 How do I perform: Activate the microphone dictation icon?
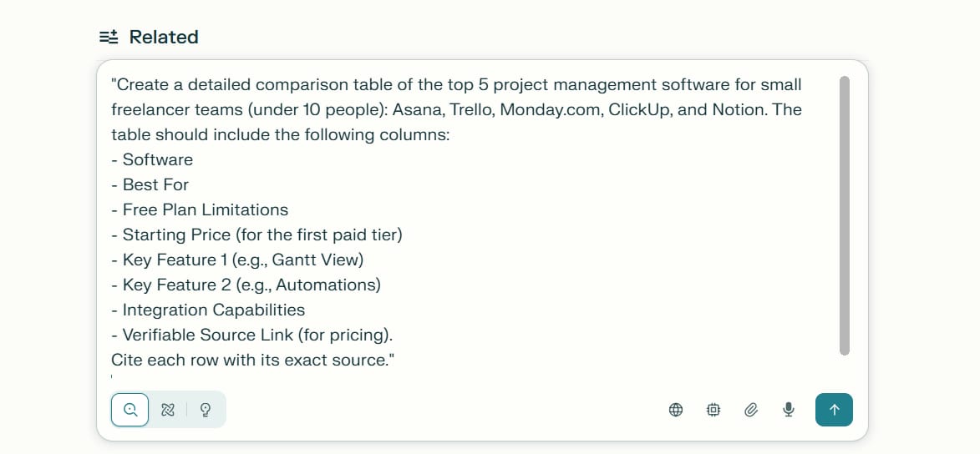[x=788, y=410]
